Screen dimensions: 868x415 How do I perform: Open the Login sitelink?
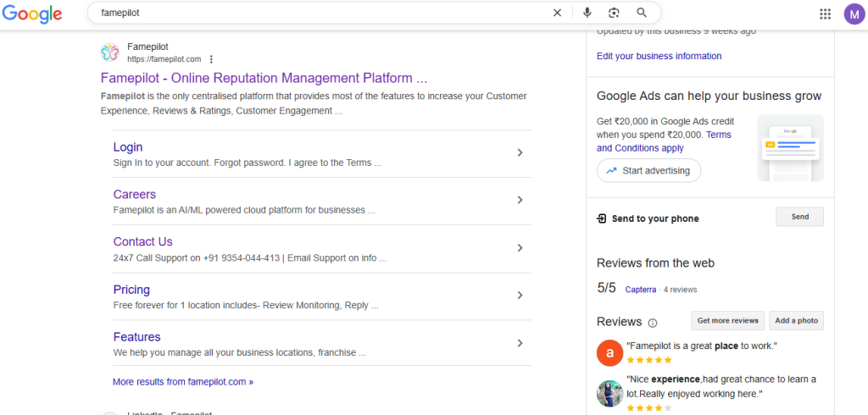128,147
